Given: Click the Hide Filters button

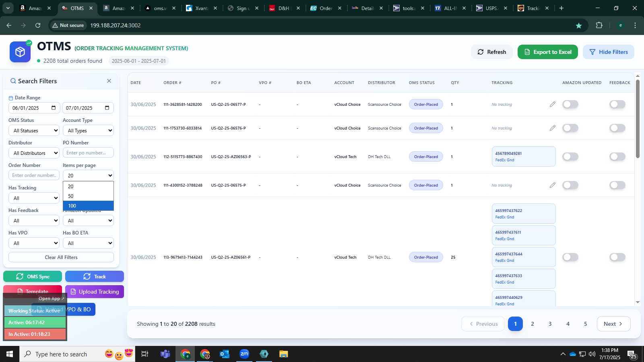Looking at the screenshot, I should [609, 52].
